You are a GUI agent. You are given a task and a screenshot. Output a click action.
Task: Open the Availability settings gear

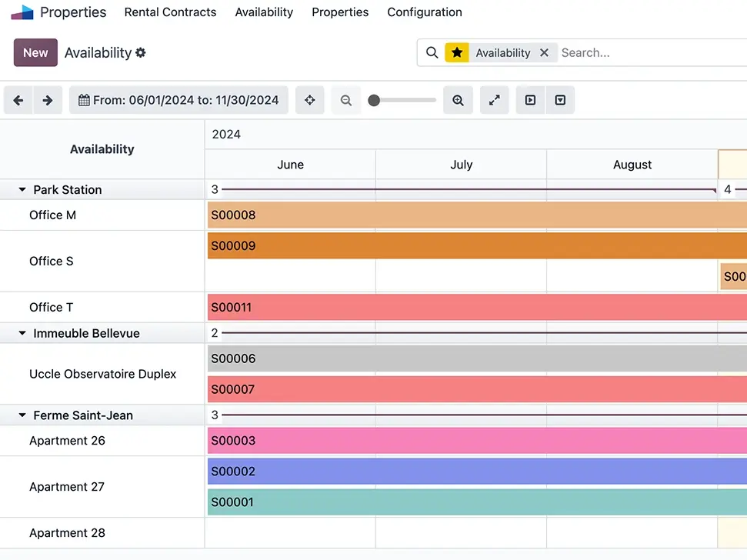(x=140, y=53)
